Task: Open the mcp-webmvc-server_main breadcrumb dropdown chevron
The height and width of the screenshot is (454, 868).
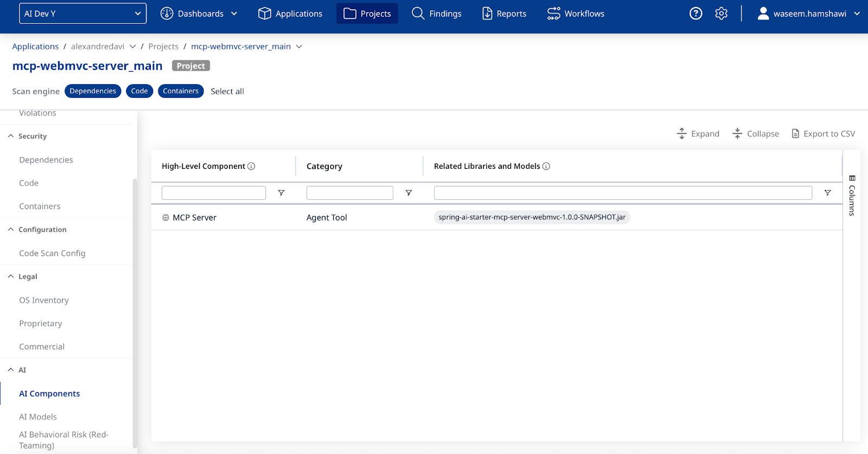Action: [299, 47]
